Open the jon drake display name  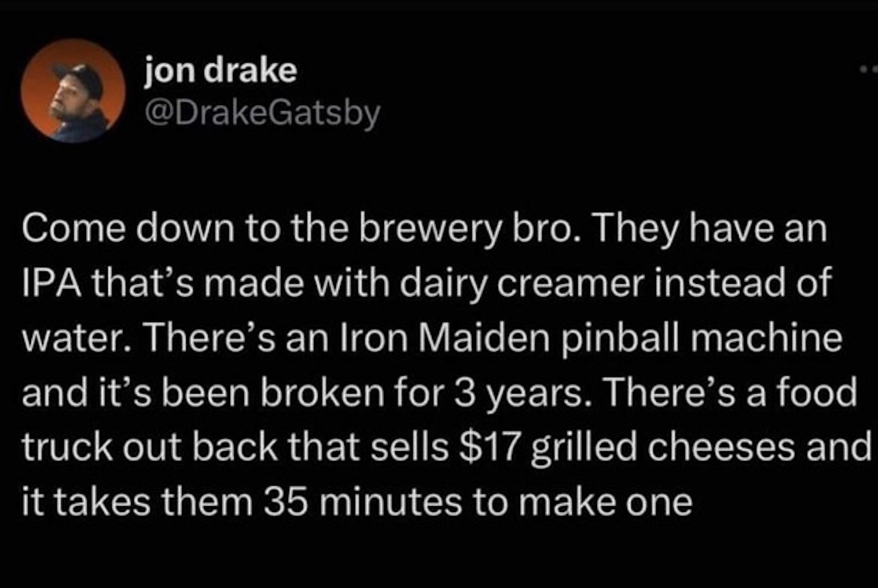click(221, 71)
